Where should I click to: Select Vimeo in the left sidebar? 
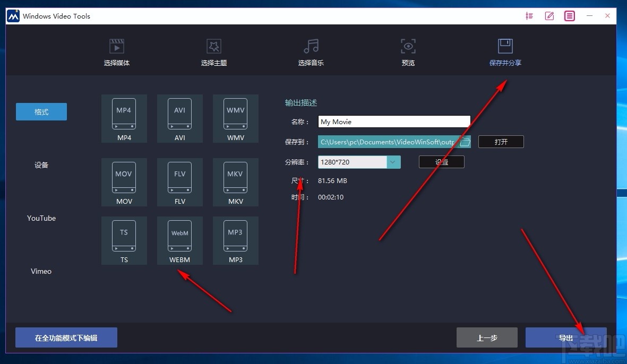pyautogui.click(x=41, y=271)
